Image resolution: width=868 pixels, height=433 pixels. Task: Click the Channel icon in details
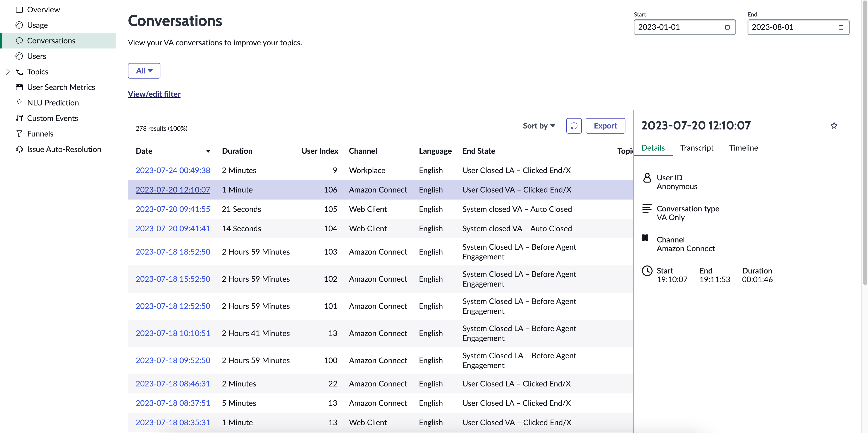645,238
